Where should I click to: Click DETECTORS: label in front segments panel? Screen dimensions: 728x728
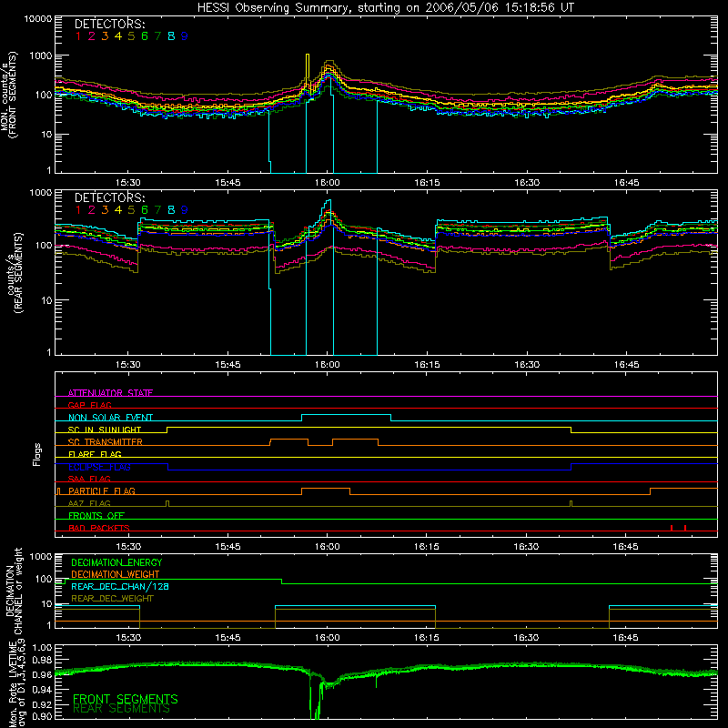click(x=109, y=24)
